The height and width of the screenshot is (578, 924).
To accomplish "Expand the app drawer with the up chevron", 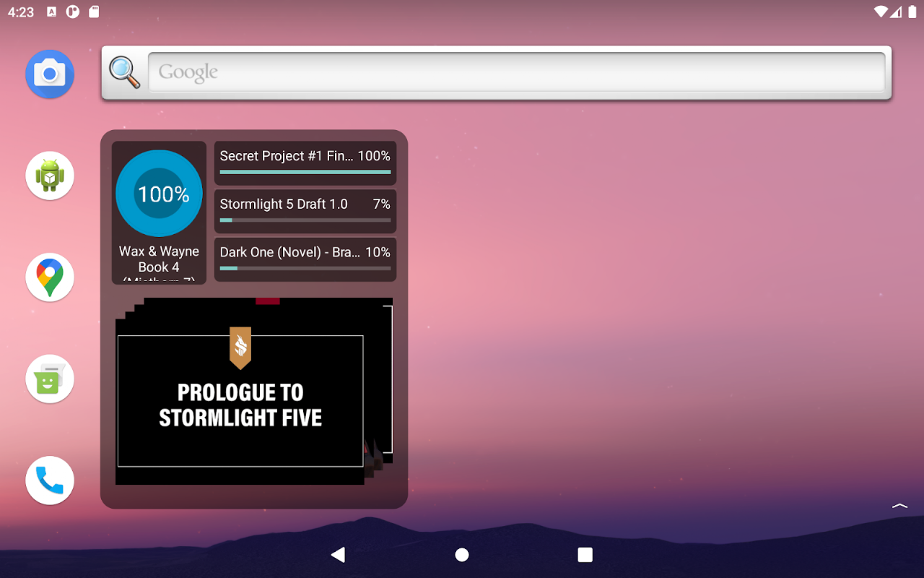I will (x=899, y=506).
